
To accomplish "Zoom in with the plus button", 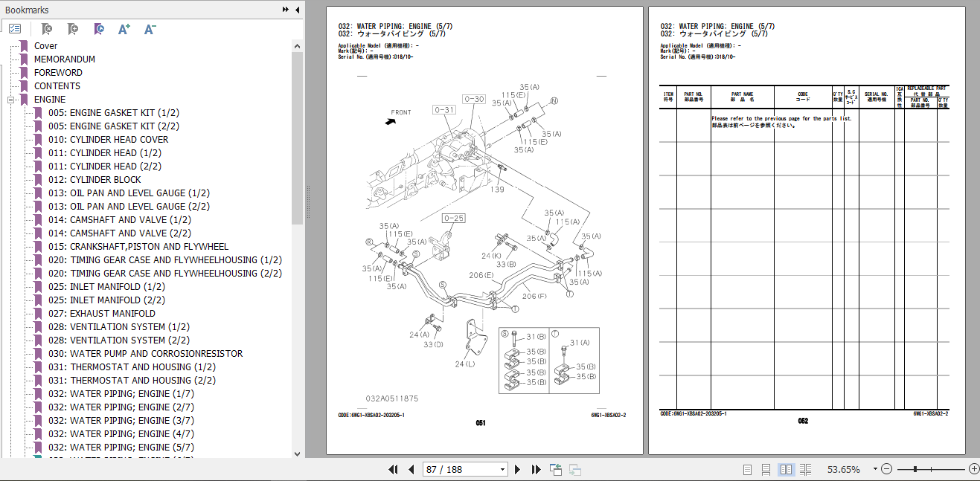I will (973, 469).
